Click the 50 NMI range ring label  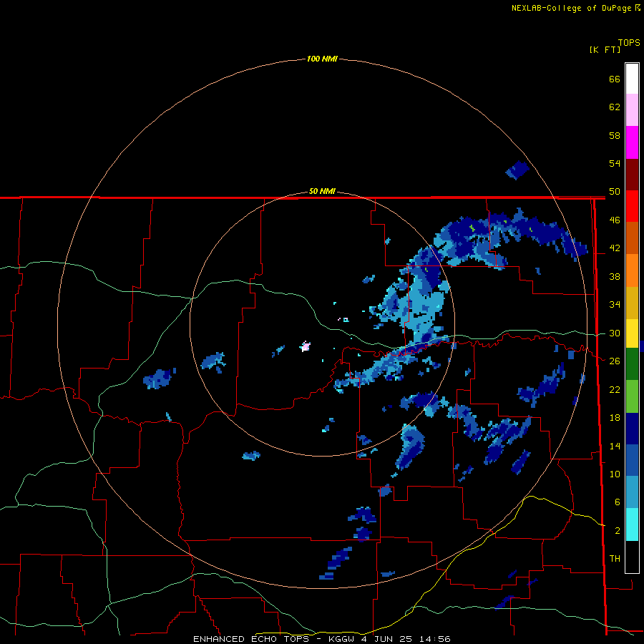pyautogui.click(x=322, y=191)
